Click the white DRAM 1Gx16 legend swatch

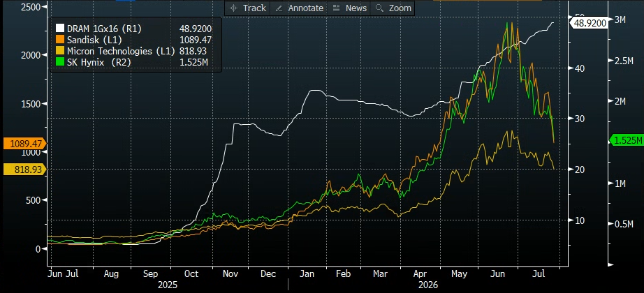point(60,29)
